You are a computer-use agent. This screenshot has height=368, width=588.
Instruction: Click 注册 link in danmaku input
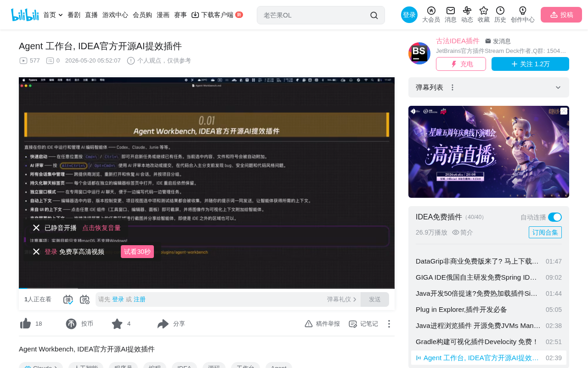coord(140,299)
